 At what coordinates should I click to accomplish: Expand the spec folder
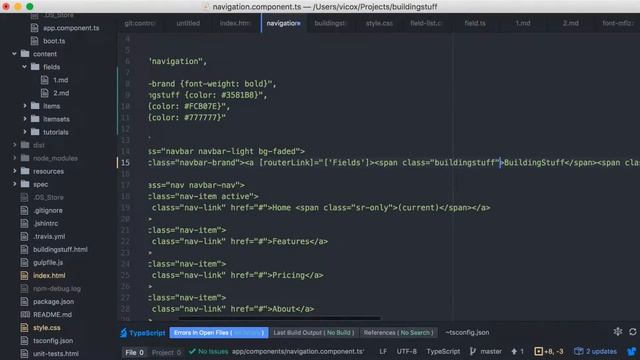(x=14, y=184)
